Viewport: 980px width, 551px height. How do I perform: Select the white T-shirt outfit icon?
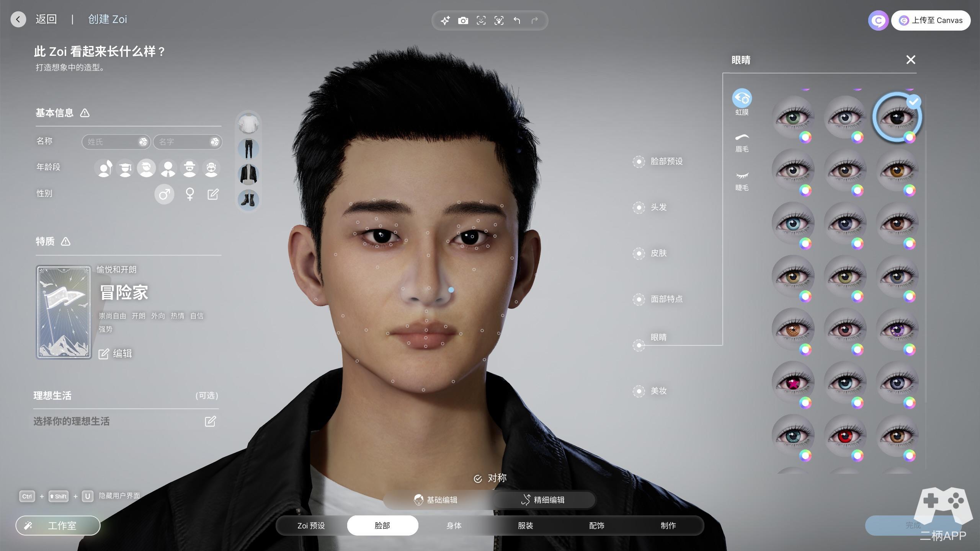pos(248,124)
